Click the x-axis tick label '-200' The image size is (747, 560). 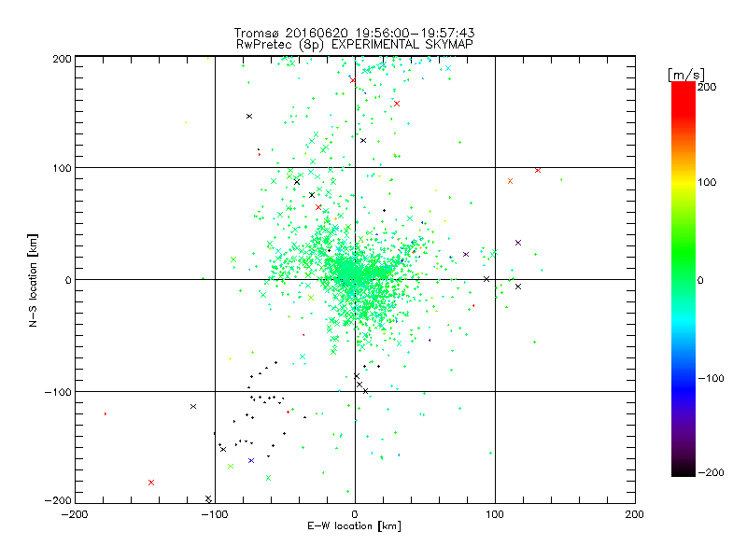(x=75, y=514)
